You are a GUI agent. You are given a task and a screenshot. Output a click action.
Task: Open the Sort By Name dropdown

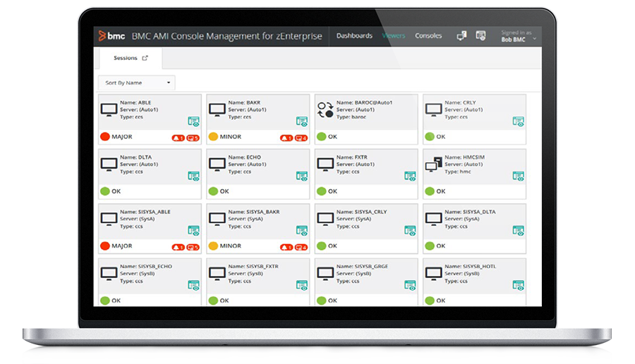[137, 83]
